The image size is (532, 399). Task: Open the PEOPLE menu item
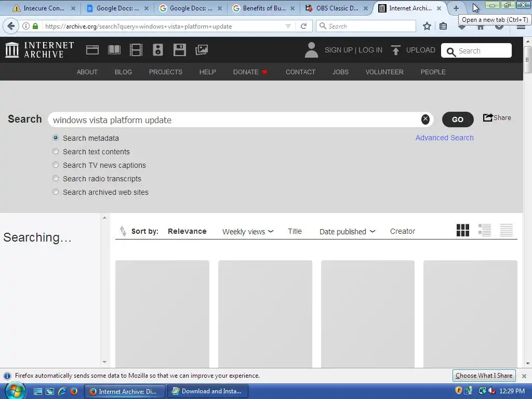433,72
